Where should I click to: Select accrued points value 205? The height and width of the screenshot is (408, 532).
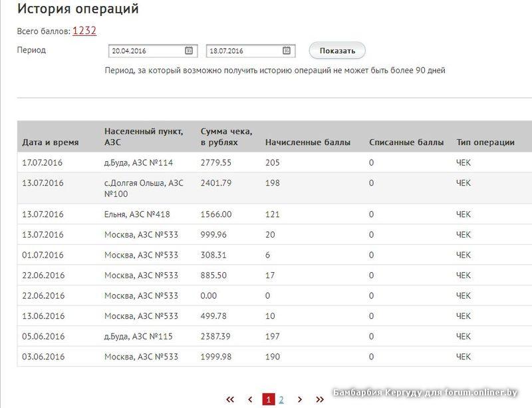click(x=273, y=162)
